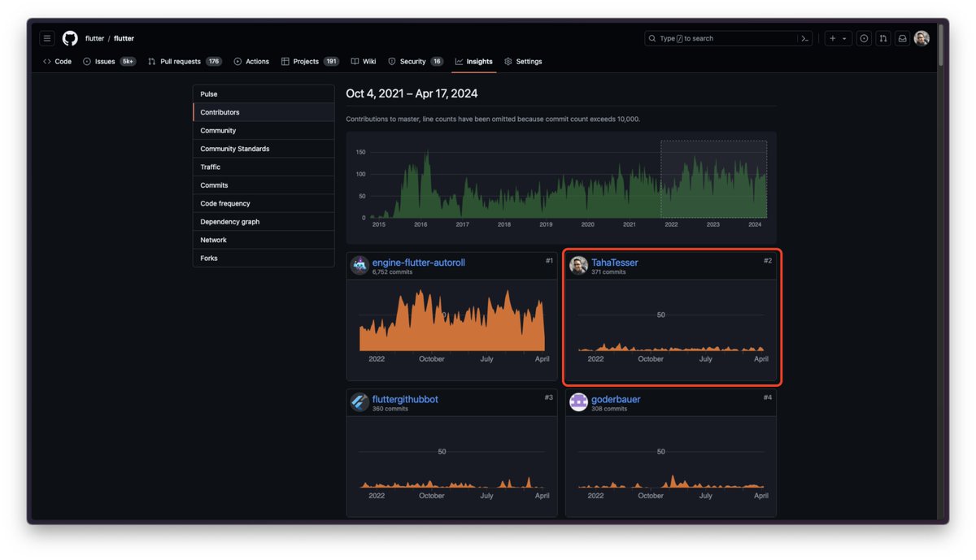The width and height of the screenshot is (976, 560).
Task: Select Forks in the insights sidebar
Action: point(264,258)
